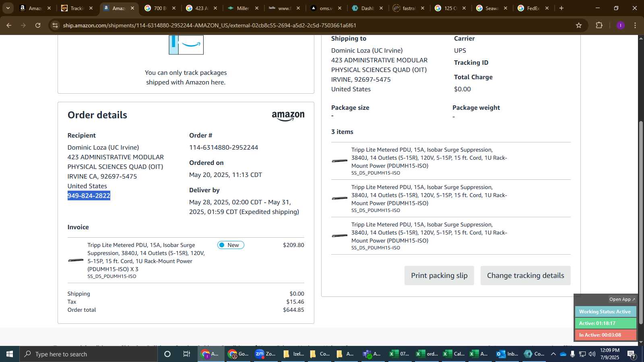This screenshot has height=362, width=644.
Task: Open the notifications action center
Action: click(632, 354)
